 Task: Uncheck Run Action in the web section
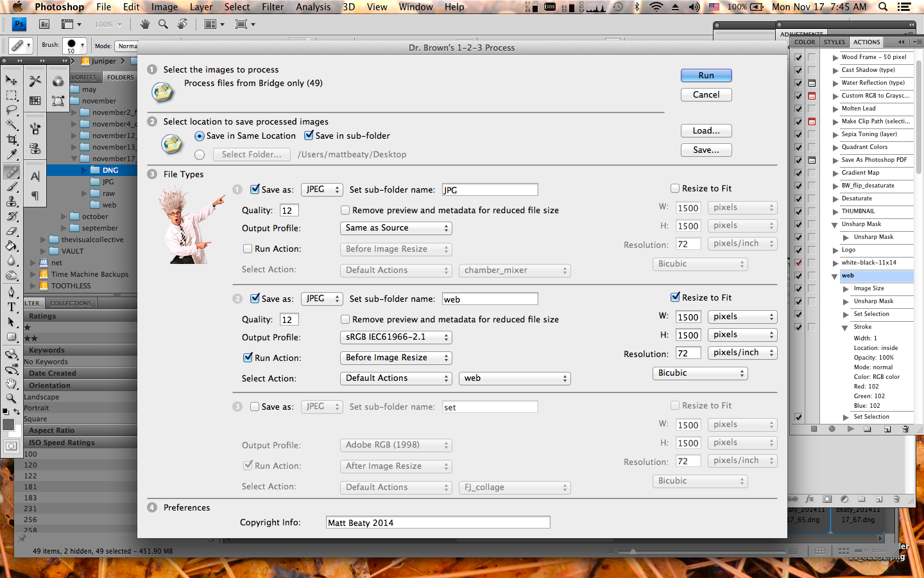point(248,358)
